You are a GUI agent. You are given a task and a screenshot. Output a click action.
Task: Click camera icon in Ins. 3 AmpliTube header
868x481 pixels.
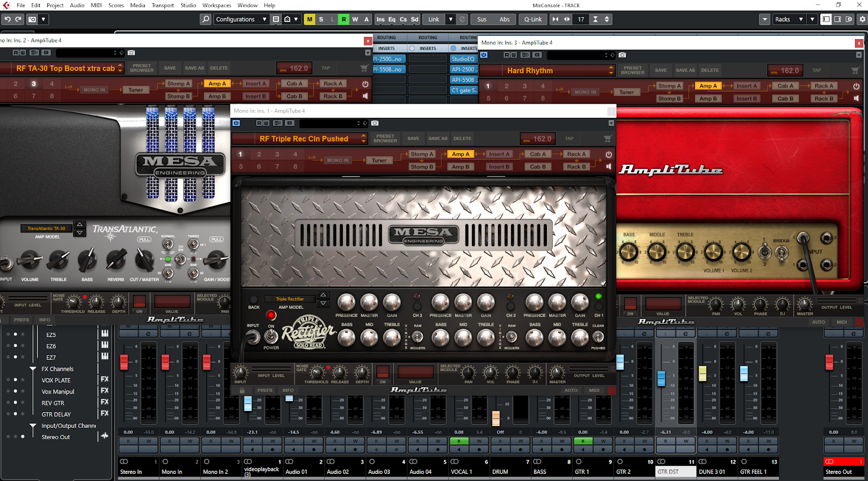coord(622,55)
